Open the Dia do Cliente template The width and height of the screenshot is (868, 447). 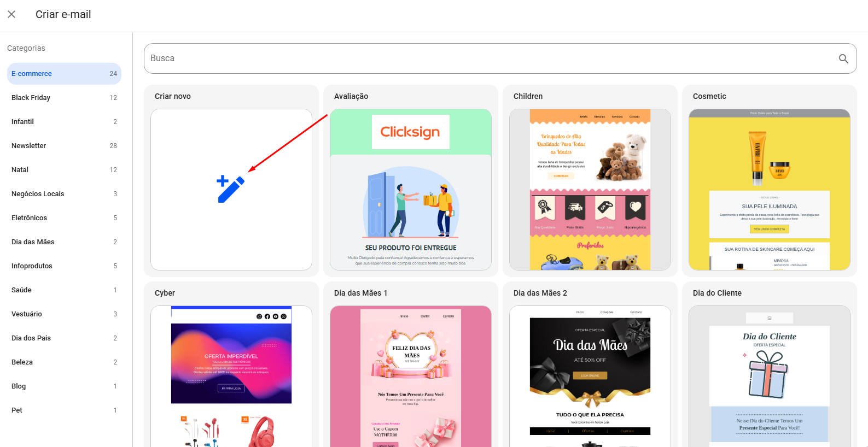pos(770,377)
